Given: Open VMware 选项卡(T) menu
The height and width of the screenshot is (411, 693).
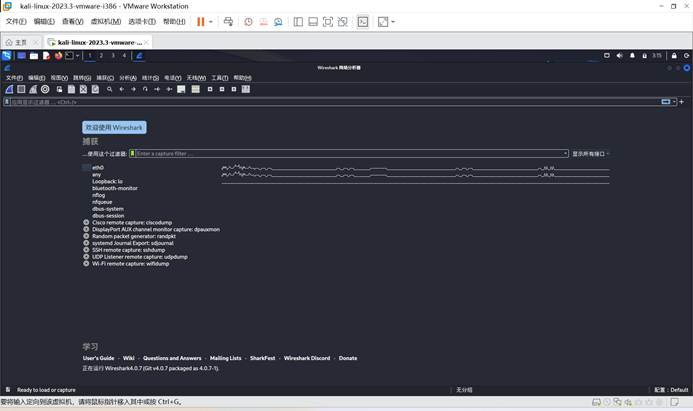Looking at the screenshot, I should [142, 22].
